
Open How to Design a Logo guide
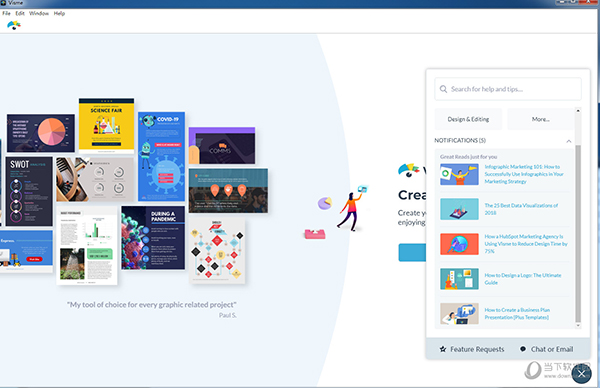(523, 279)
